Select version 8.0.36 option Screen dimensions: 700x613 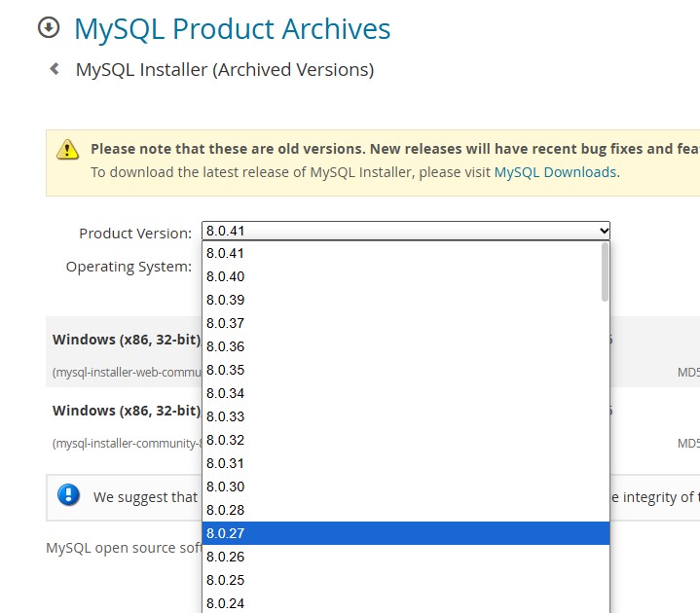click(406, 346)
